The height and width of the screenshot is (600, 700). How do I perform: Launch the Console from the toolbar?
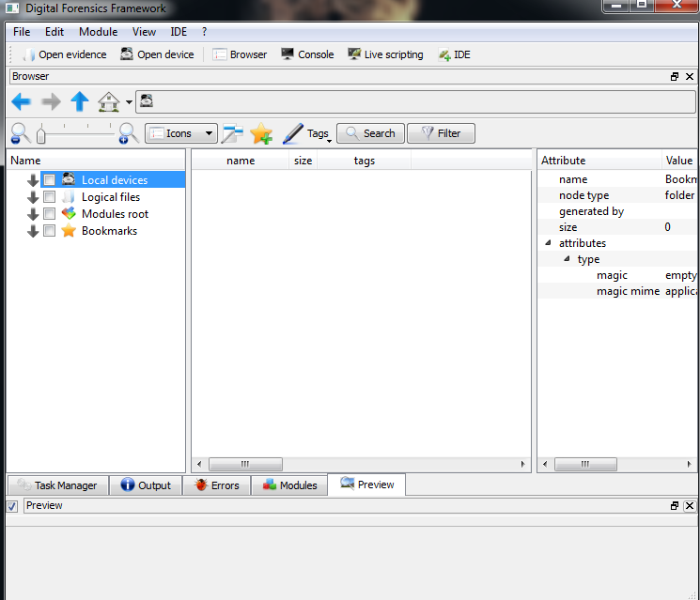click(x=307, y=54)
